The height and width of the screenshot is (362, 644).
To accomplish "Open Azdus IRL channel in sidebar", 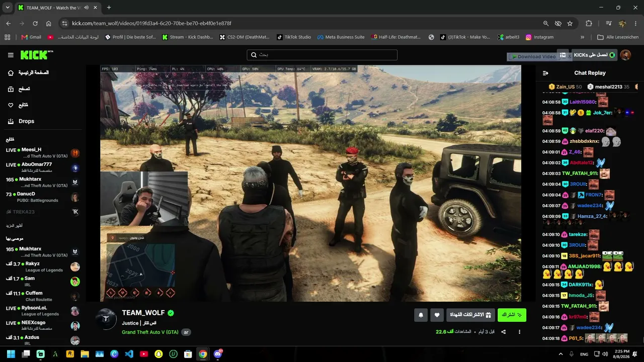I will click(43, 340).
